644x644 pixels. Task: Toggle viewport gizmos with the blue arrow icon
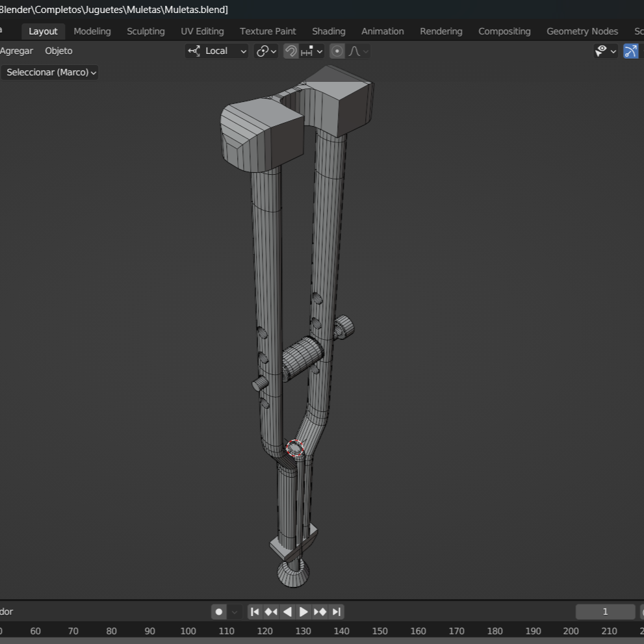pyautogui.click(x=631, y=51)
